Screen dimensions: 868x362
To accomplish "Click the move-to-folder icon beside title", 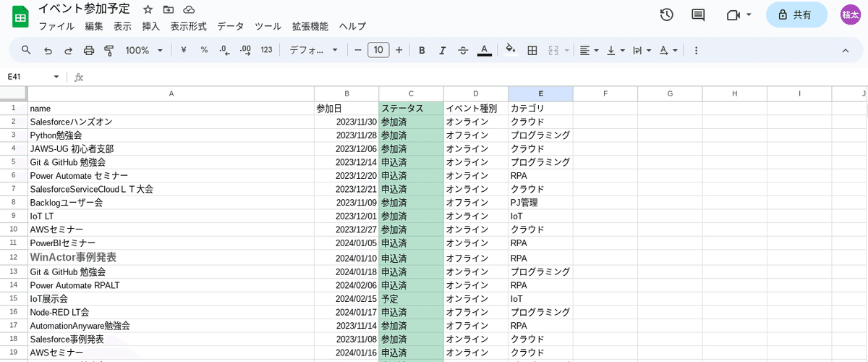I will coord(169,9).
